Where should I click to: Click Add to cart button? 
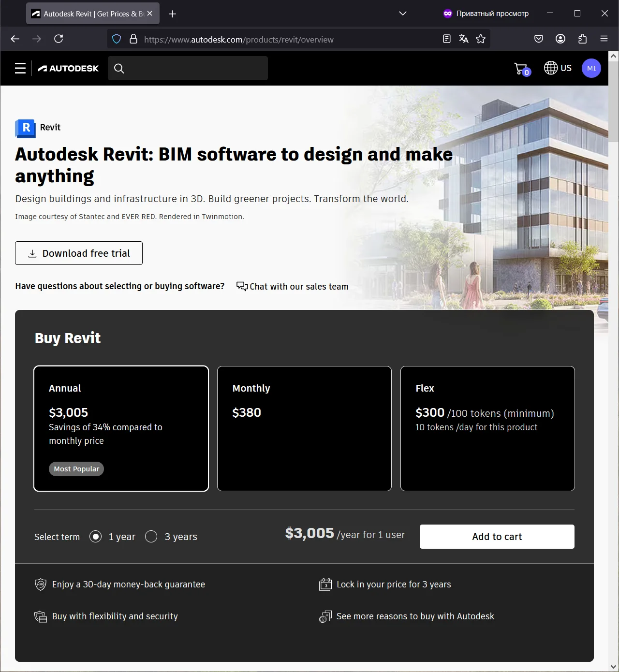click(497, 537)
